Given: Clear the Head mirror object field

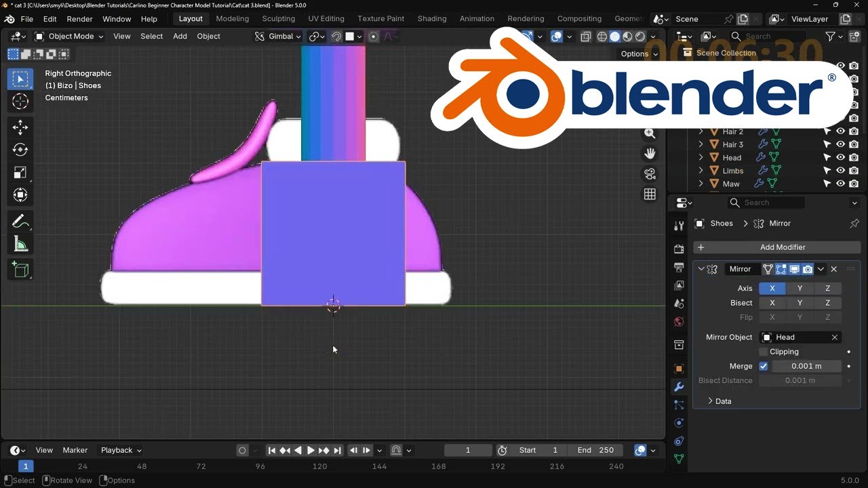Looking at the screenshot, I should pyautogui.click(x=835, y=337).
